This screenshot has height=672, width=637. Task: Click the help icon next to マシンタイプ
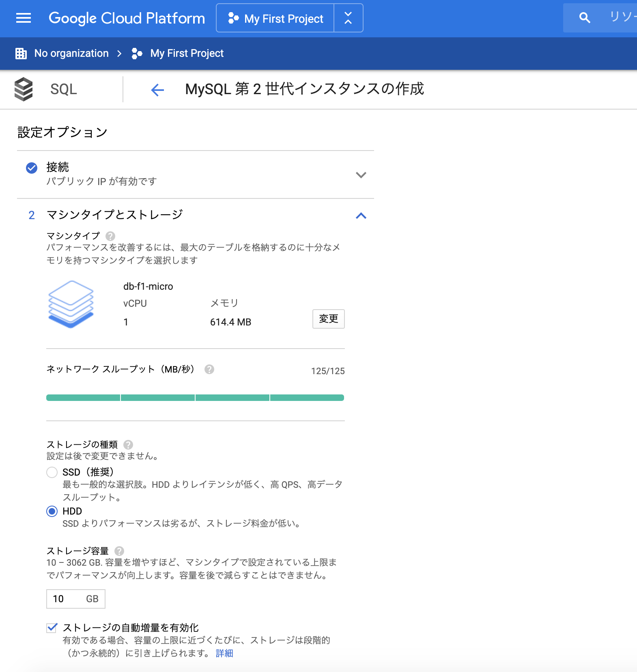pos(110,236)
